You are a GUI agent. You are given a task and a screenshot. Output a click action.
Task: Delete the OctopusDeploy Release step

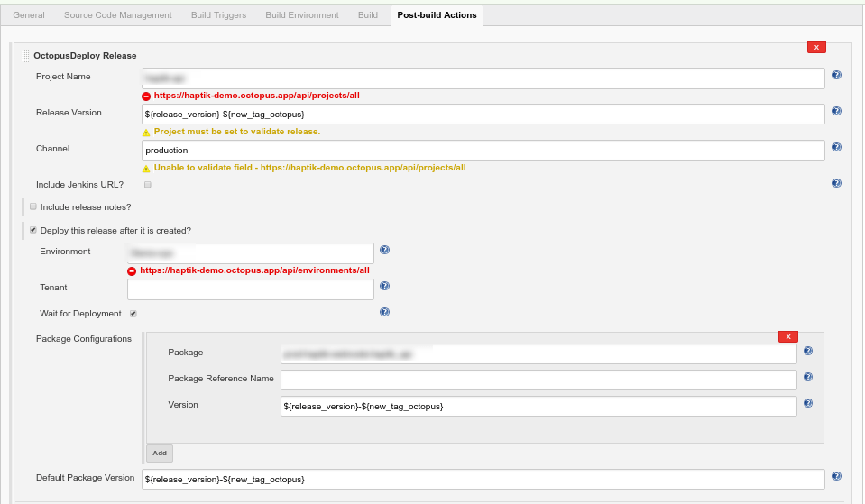pos(816,47)
